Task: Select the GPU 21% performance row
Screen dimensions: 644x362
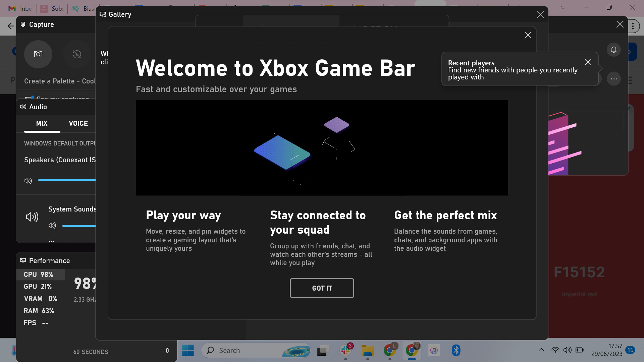Action: tap(41, 287)
